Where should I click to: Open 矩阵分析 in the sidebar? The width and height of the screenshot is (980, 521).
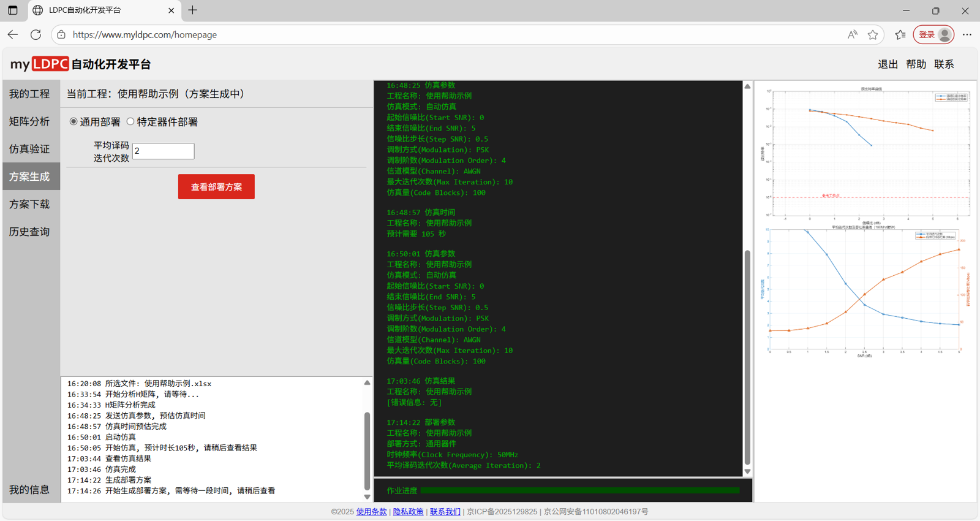click(29, 121)
